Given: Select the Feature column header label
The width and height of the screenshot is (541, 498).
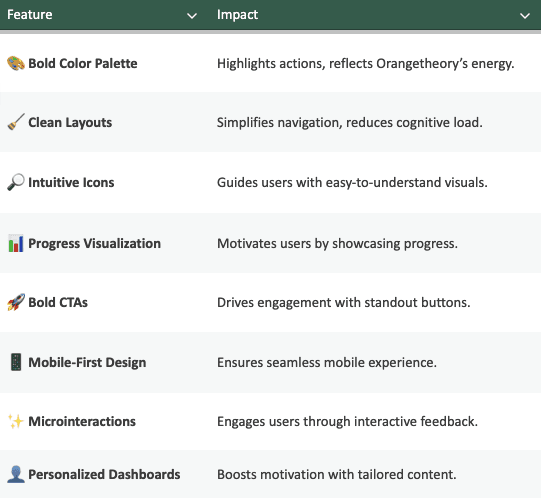Looking at the screenshot, I should point(30,14).
